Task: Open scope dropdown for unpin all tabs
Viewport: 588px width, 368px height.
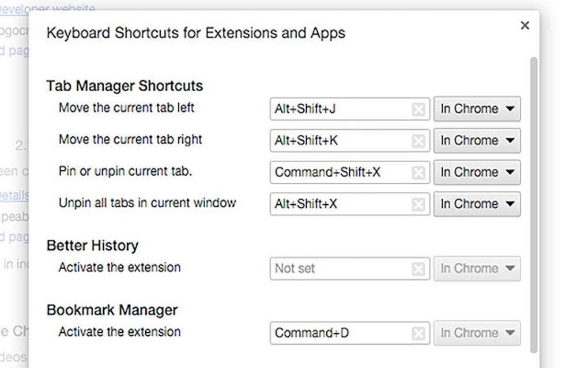Action: (x=477, y=204)
